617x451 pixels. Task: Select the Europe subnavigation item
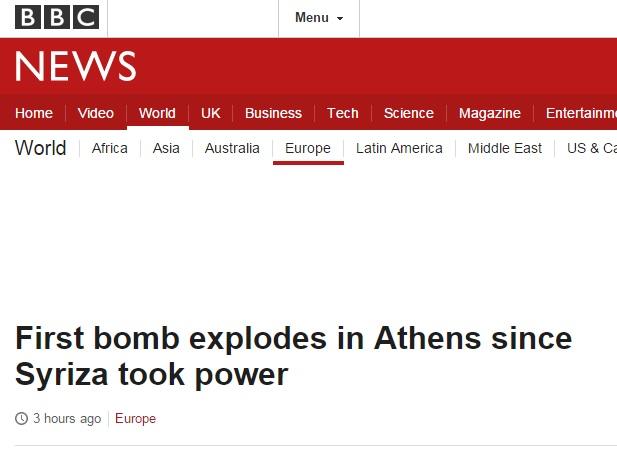[x=307, y=148]
